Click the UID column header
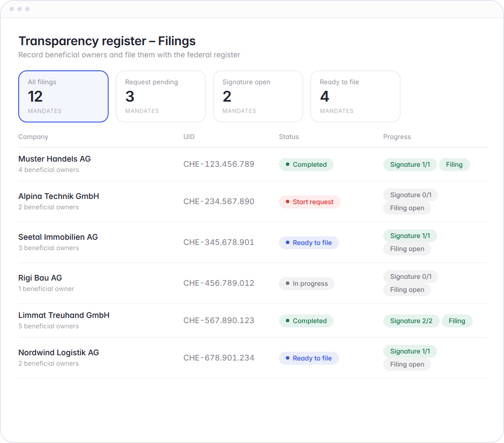Screen dimensions: 504x443 (189, 137)
